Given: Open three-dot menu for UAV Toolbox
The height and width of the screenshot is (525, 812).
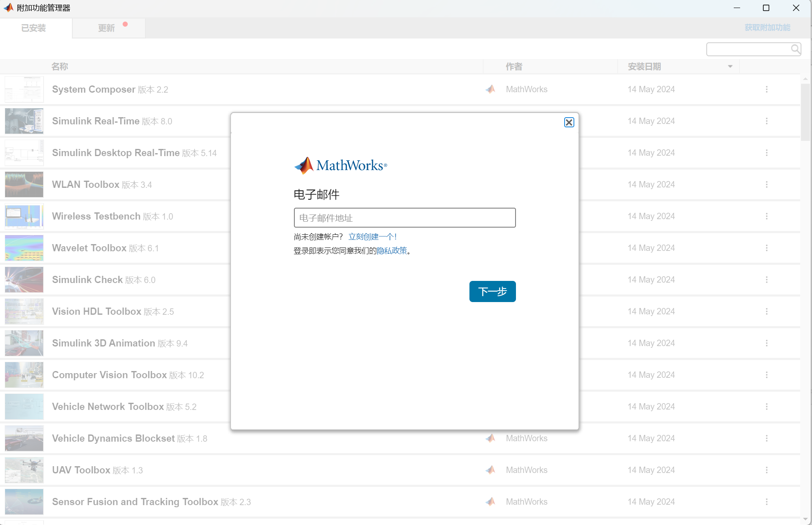Looking at the screenshot, I should tap(766, 470).
